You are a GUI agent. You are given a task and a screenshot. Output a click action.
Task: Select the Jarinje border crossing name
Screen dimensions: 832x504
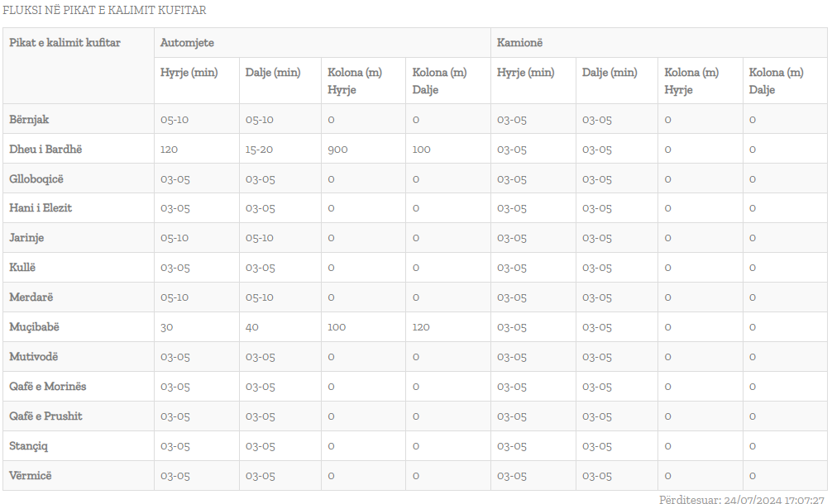click(26, 238)
